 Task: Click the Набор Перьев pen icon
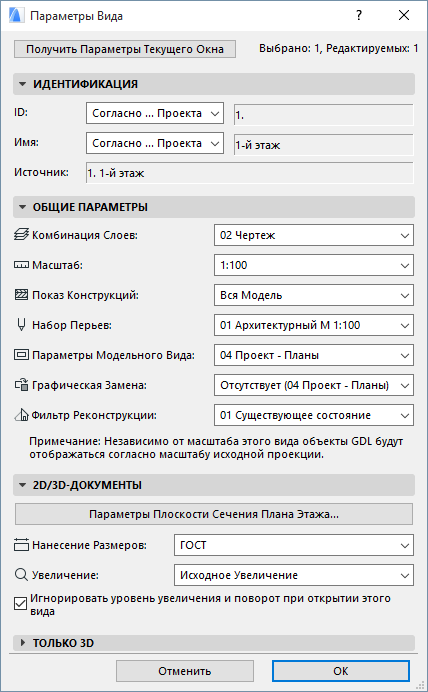click(x=21, y=325)
